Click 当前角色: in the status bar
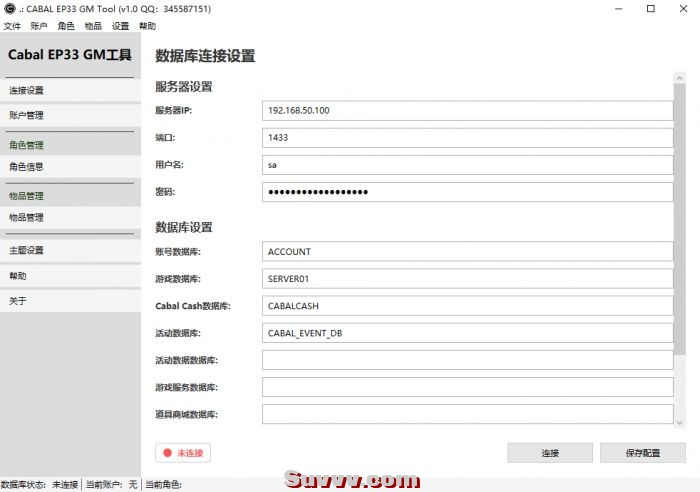 pyautogui.click(x=163, y=484)
